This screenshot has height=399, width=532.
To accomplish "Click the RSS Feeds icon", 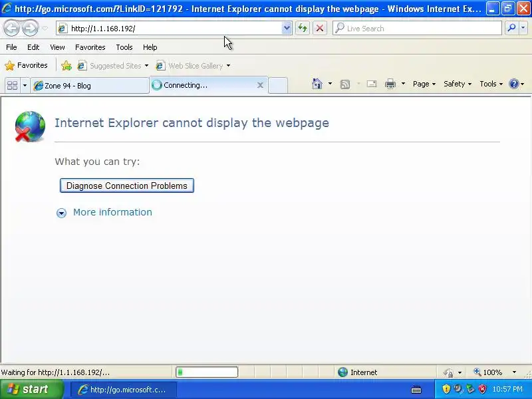I will coord(345,84).
